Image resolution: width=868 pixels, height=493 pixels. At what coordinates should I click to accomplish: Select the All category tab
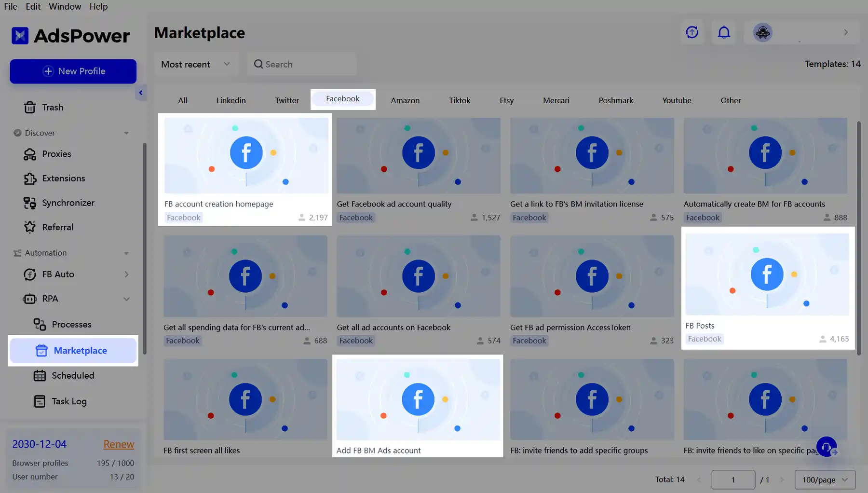coord(183,100)
